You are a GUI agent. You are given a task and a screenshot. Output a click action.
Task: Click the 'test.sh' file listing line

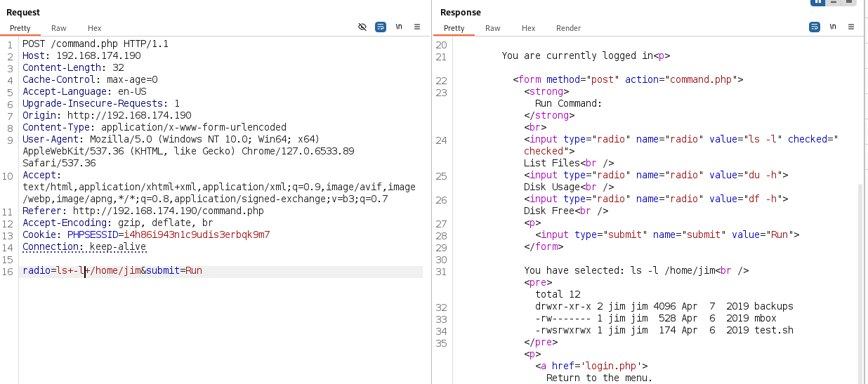(x=664, y=330)
